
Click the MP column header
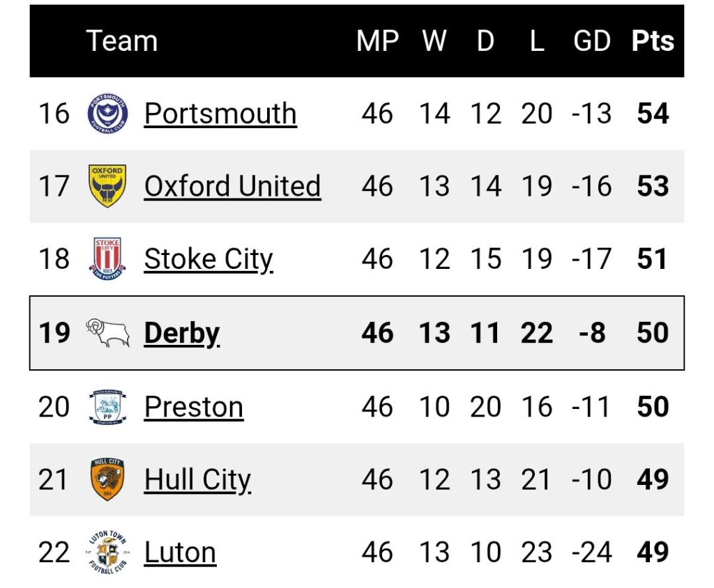point(377,41)
